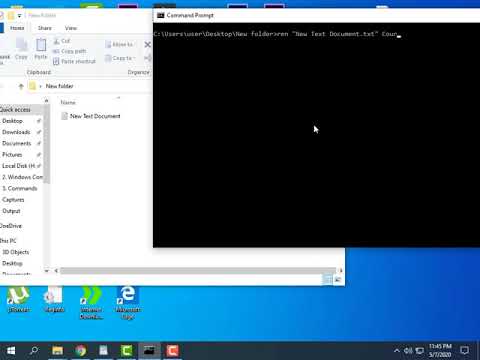480x360 pixels.
Task: Click the Paste icon in ribbon
Action: tap(41, 49)
